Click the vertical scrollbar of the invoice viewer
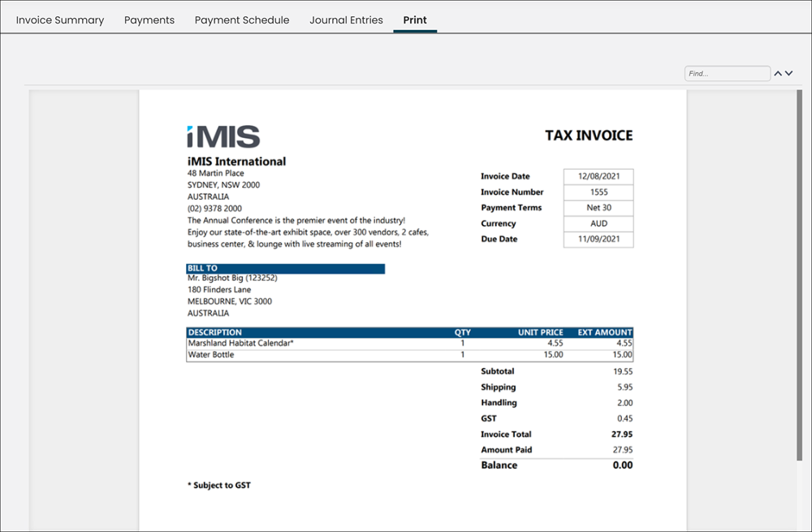 [x=798, y=275]
